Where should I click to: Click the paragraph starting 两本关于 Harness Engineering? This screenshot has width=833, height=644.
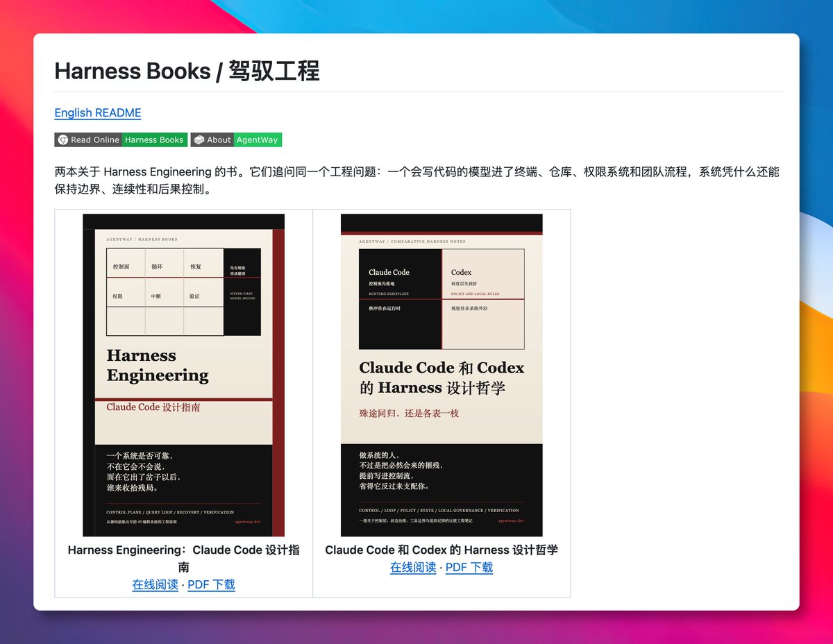(x=417, y=180)
